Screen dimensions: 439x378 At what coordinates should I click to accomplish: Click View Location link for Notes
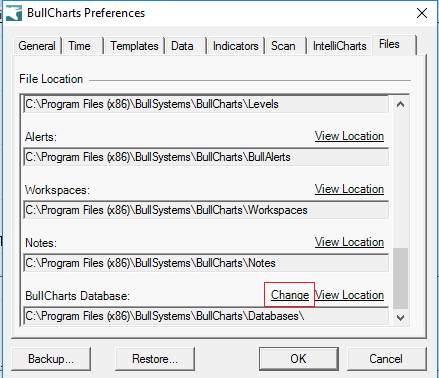pyautogui.click(x=349, y=242)
